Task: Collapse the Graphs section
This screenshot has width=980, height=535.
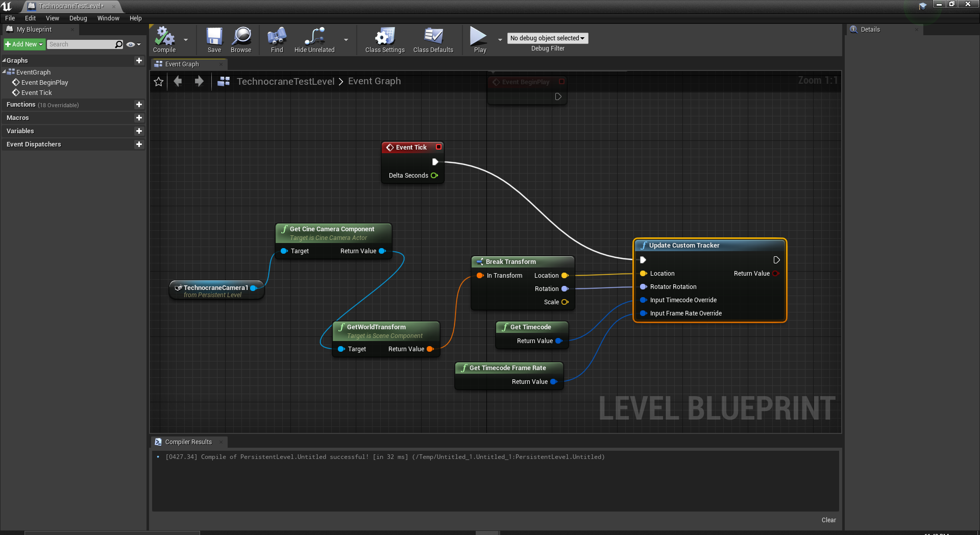Action: [4, 60]
